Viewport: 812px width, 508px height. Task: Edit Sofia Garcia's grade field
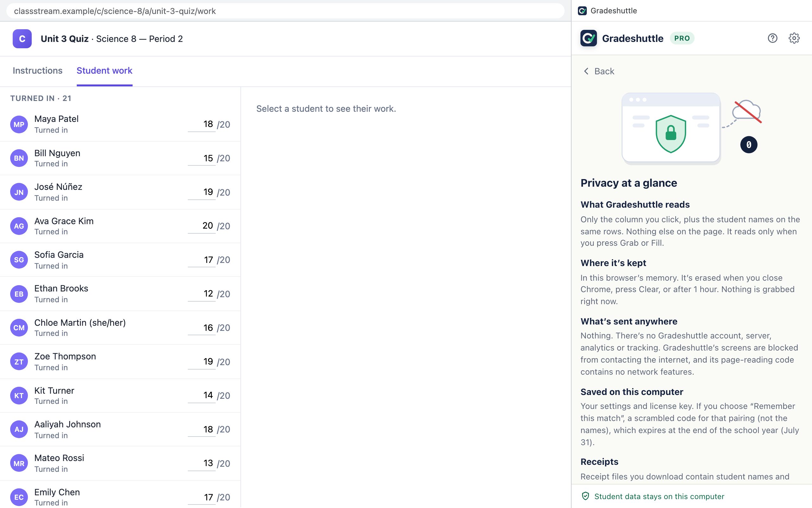pyautogui.click(x=201, y=260)
